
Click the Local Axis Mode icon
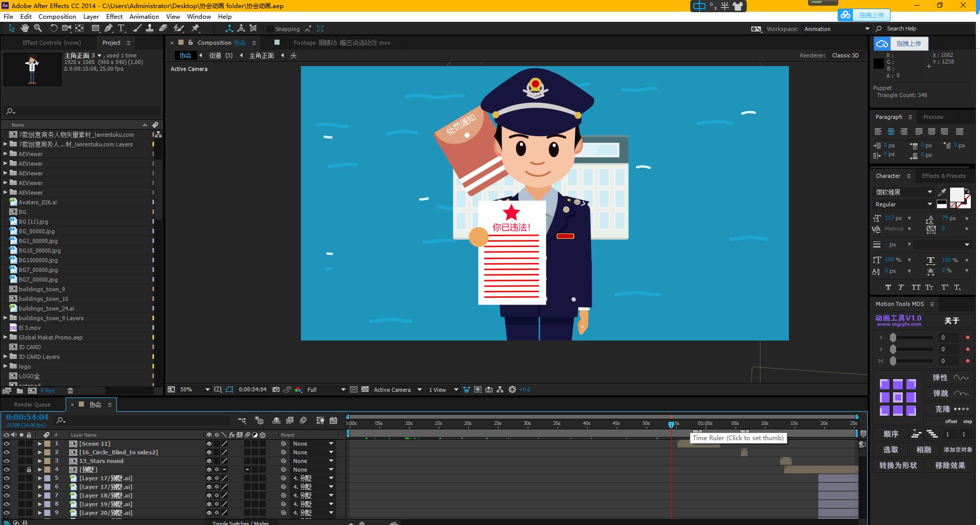(x=229, y=28)
